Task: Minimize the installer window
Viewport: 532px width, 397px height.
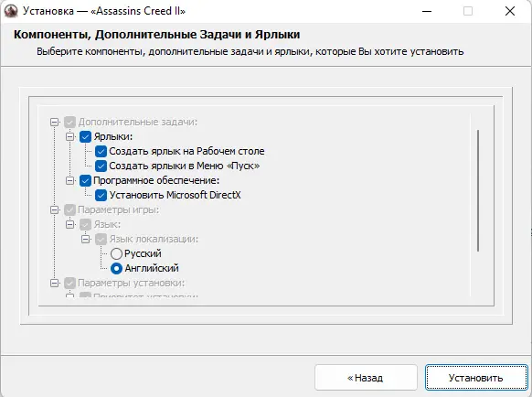Action: [x=427, y=11]
